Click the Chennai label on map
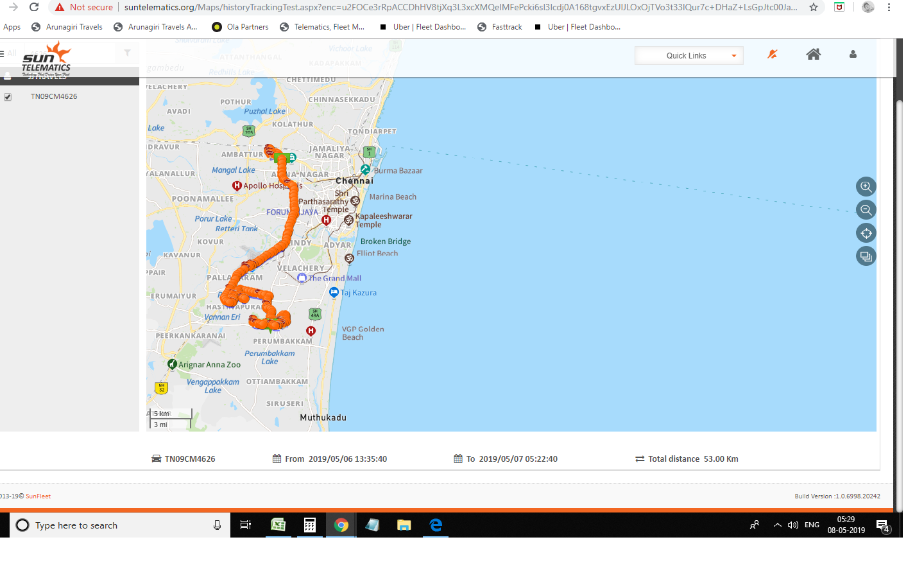924x578 pixels. pyautogui.click(x=354, y=180)
